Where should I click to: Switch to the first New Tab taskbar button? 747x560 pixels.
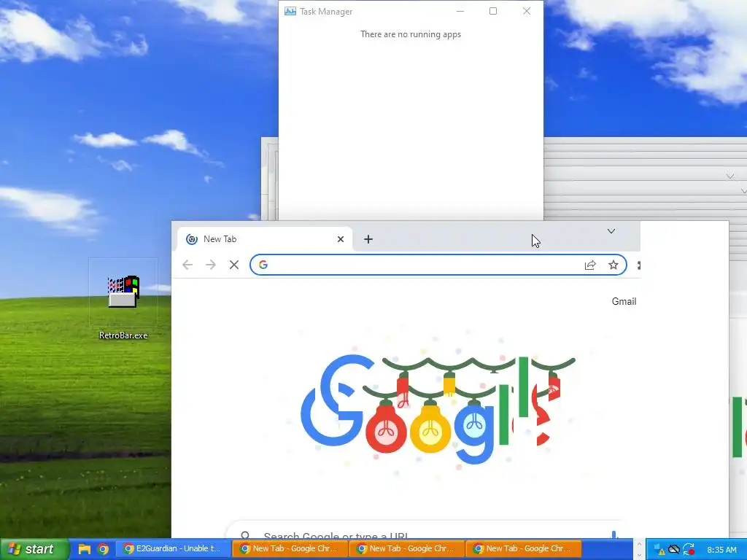(290, 548)
